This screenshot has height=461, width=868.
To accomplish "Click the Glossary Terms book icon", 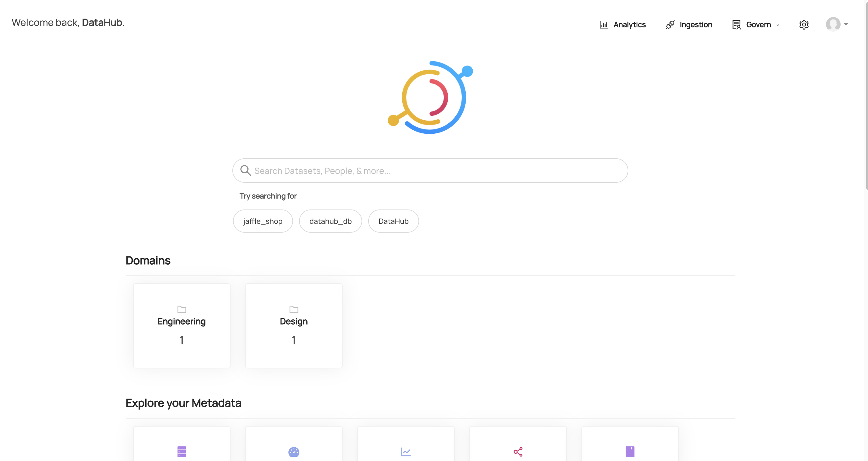I will (x=630, y=451).
